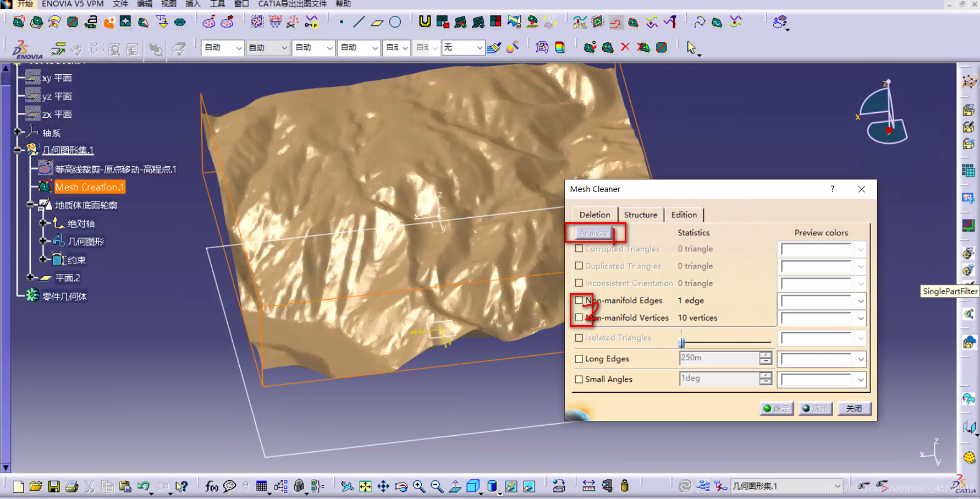The width and height of the screenshot is (980, 499).
Task: Select the Line tool in top toolbar
Action: [359, 22]
